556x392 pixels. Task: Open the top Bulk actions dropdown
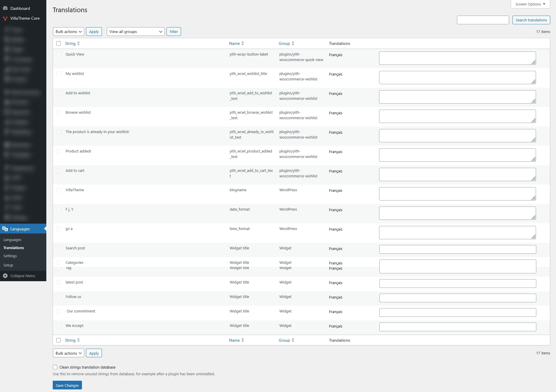coord(69,32)
